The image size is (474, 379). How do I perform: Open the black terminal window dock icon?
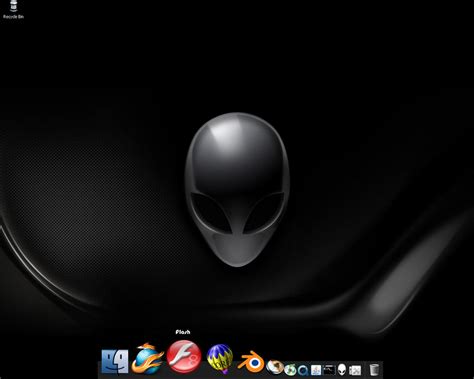329,369
